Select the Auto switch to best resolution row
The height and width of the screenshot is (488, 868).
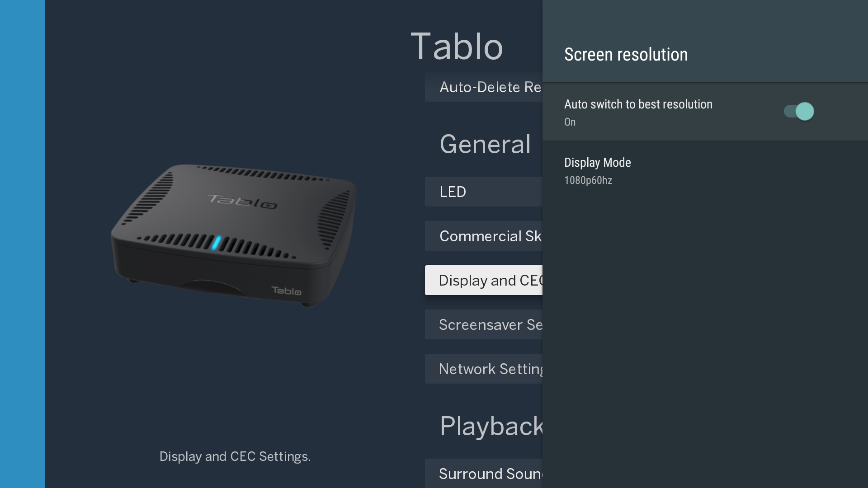pos(705,112)
